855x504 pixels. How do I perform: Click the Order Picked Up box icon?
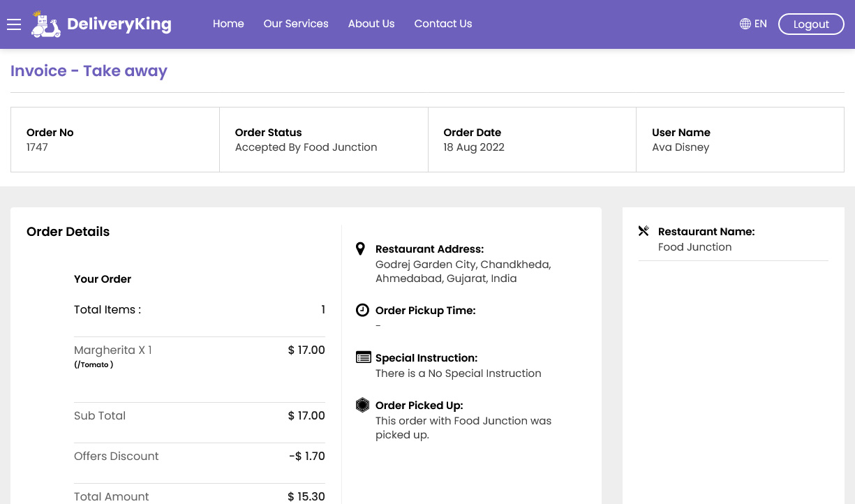tap(362, 405)
